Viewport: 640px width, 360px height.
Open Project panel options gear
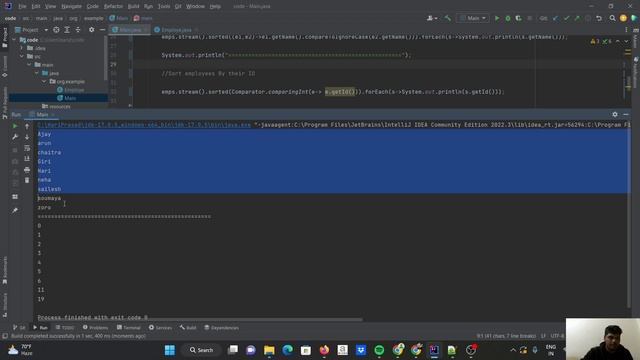click(x=91, y=30)
